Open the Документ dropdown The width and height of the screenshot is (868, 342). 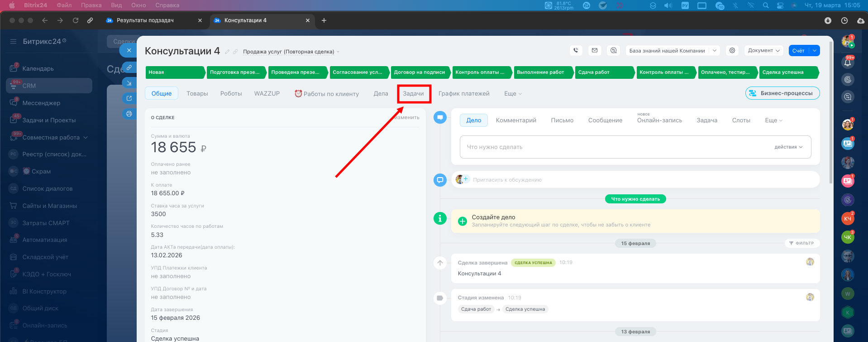[x=764, y=51]
